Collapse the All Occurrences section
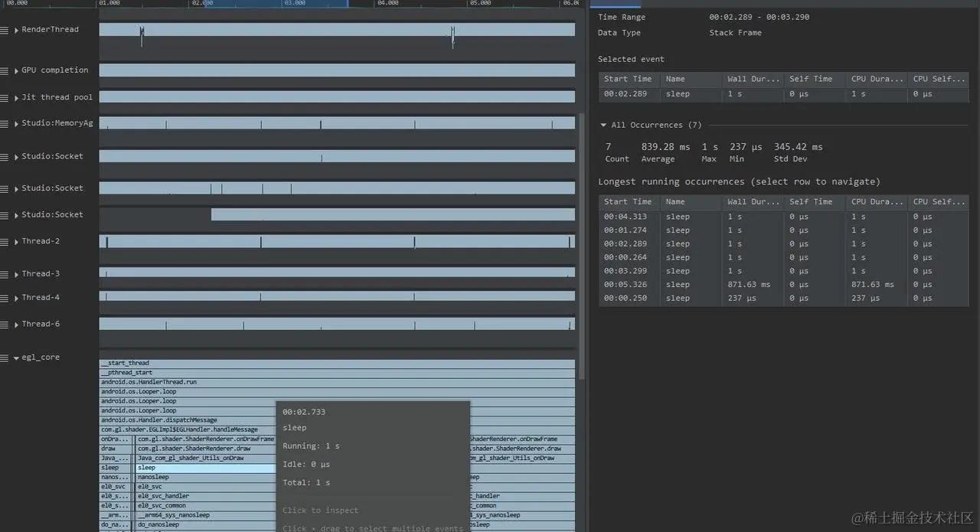This screenshot has width=980, height=532. tap(603, 125)
